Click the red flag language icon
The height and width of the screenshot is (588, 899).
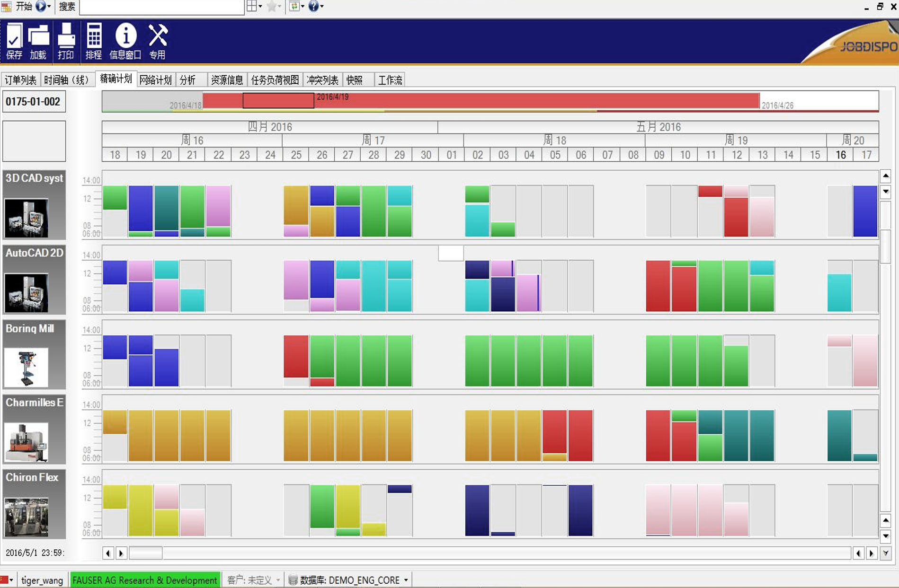point(4,580)
